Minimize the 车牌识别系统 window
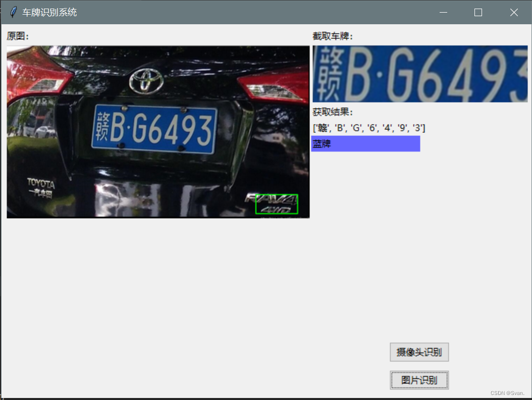This screenshot has width=532, height=400. (x=443, y=12)
